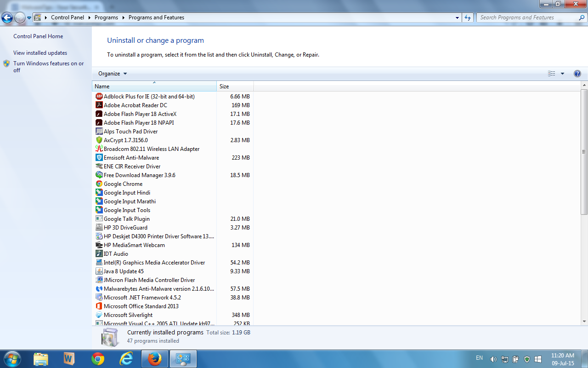588x368 pixels.
Task: Switch to Firefox on the taskbar
Action: [154, 359]
